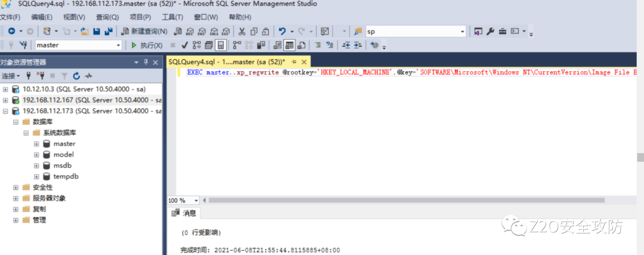Viewport: 644px width, 255px height.
Task: Click the Specify Values for Template Parameters icon
Action: point(374,45)
